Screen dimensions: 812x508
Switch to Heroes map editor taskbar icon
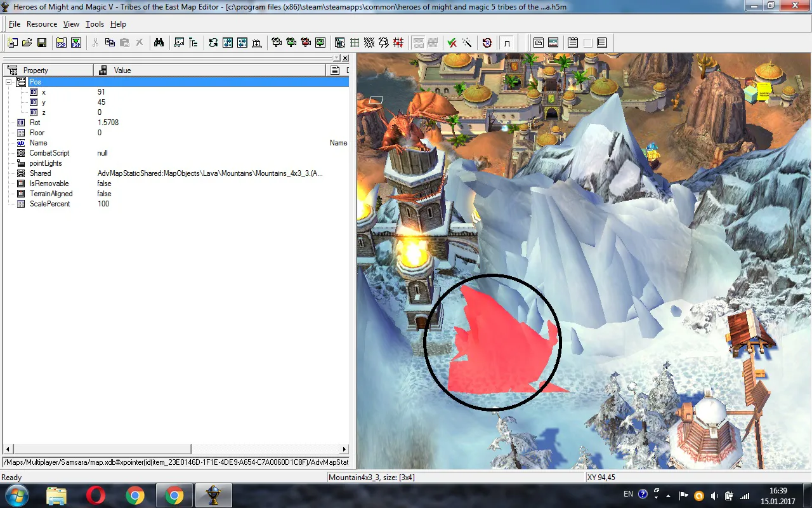tap(213, 495)
